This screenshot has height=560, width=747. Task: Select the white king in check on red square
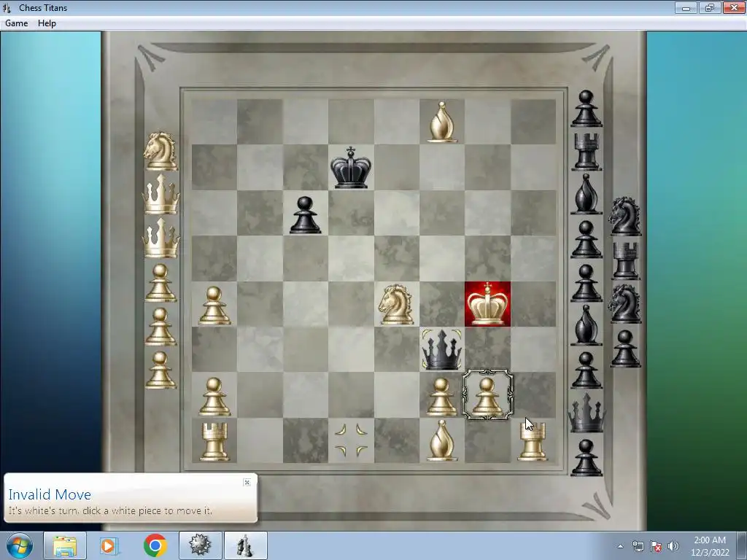[487, 304]
